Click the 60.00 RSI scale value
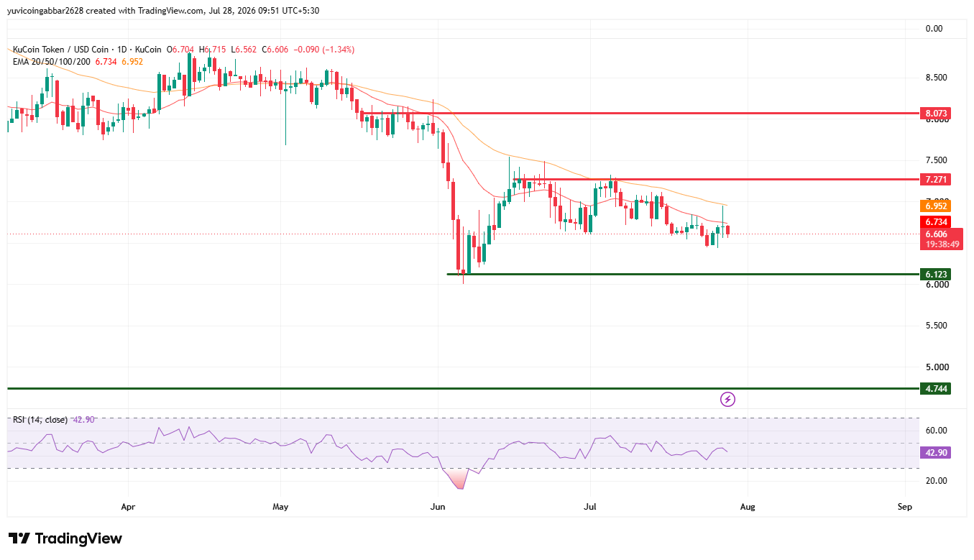Screen dimensions: 974x560 tap(937, 431)
